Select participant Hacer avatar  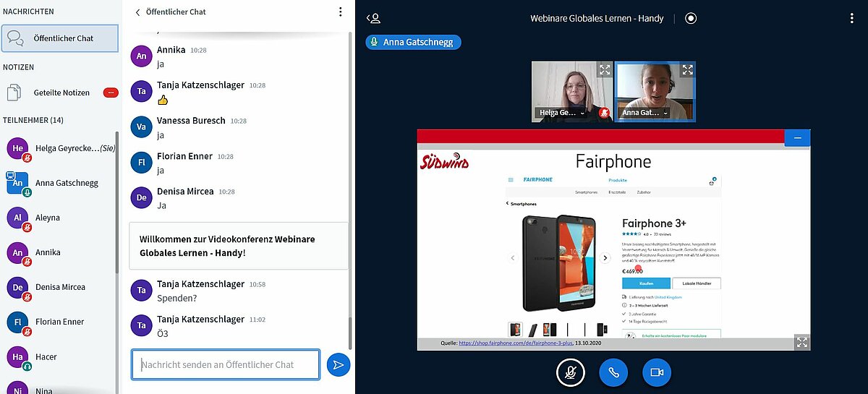click(x=17, y=356)
